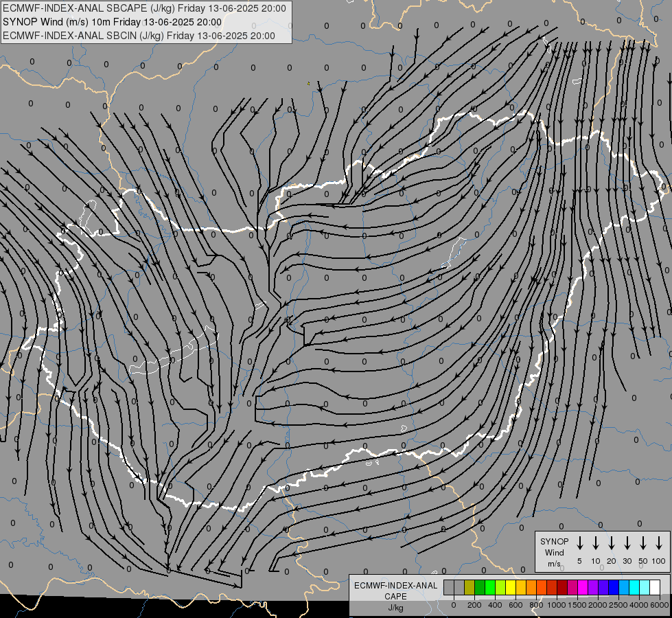The width and height of the screenshot is (672, 618).
Task: Click the 2500 tick on CAPE scale
Action: (x=618, y=605)
